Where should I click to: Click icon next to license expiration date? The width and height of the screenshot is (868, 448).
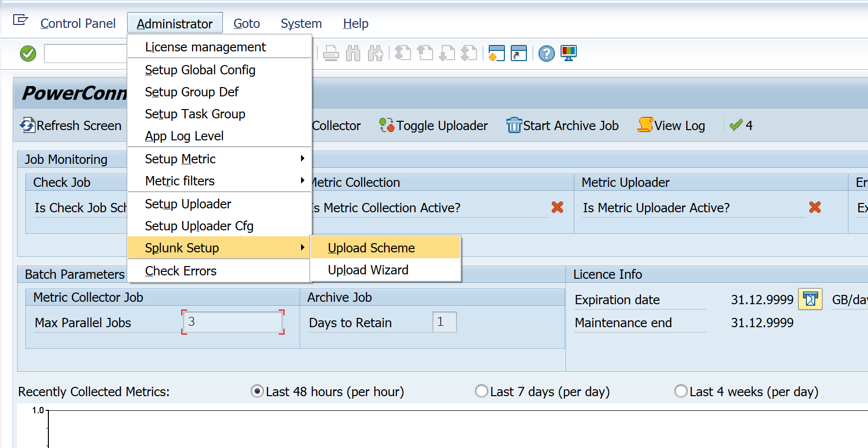[810, 299]
